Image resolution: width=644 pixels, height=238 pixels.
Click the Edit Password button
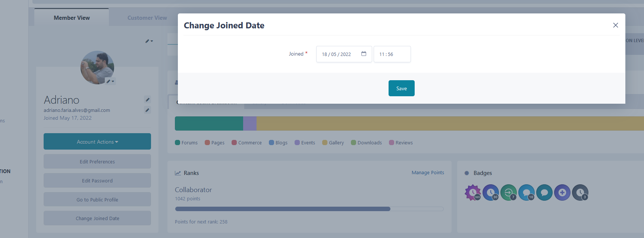pos(97,181)
